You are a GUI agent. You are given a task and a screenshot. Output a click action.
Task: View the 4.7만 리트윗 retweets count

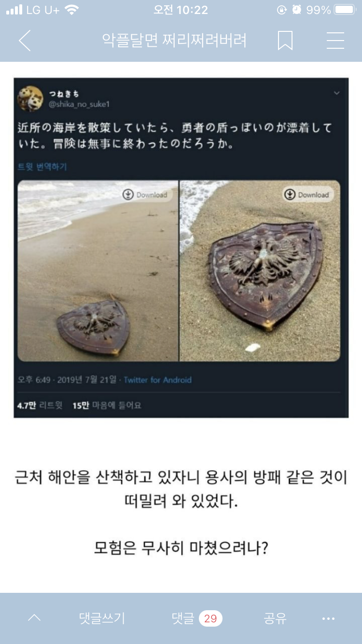click(x=40, y=406)
